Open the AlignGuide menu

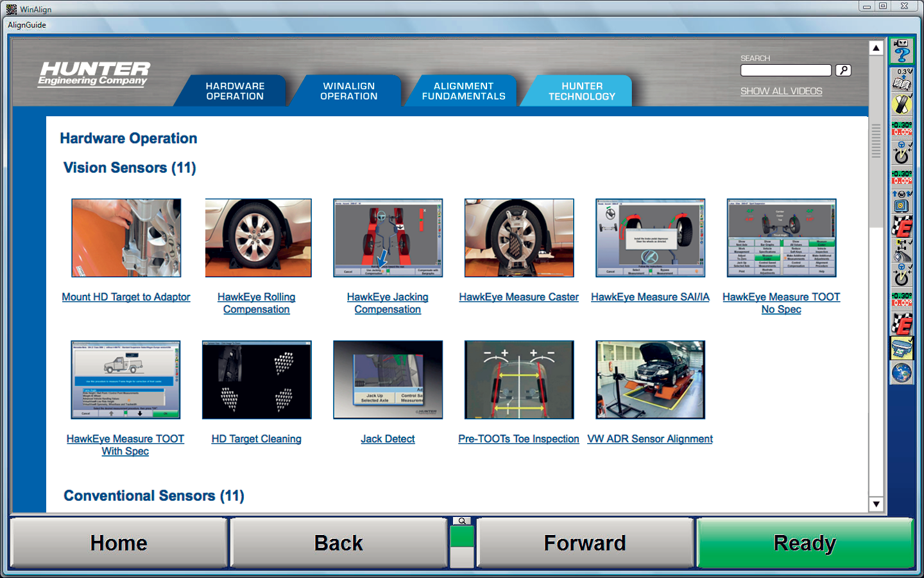[27, 25]
